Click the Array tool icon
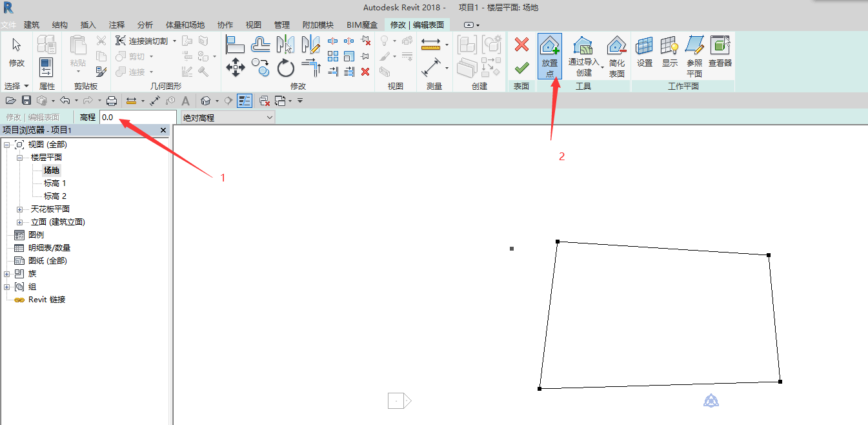The width and height of the screenshot is (868, 425). tap(333, 56)
